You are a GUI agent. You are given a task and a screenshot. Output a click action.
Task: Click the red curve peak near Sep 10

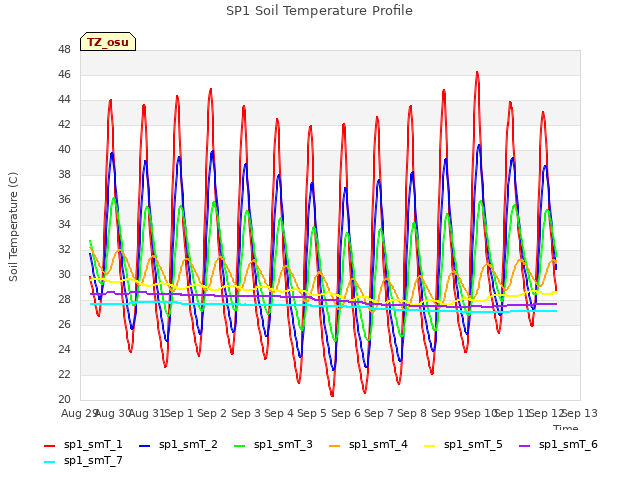[x=477, y=73]
